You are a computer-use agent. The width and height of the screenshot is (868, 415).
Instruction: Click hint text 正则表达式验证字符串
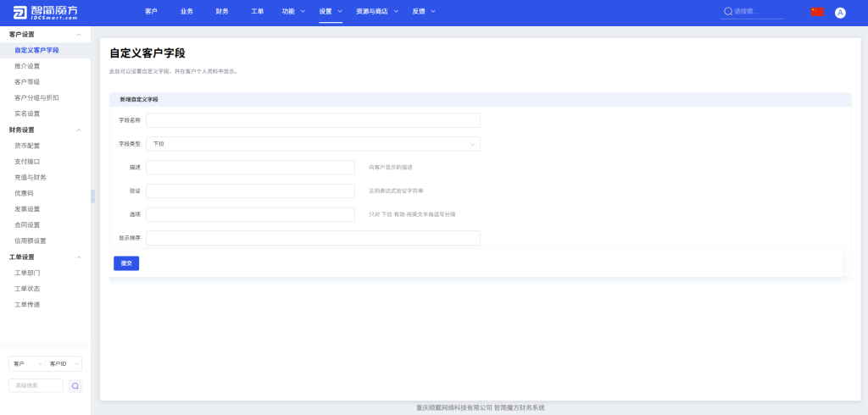[x=396, y=191]
